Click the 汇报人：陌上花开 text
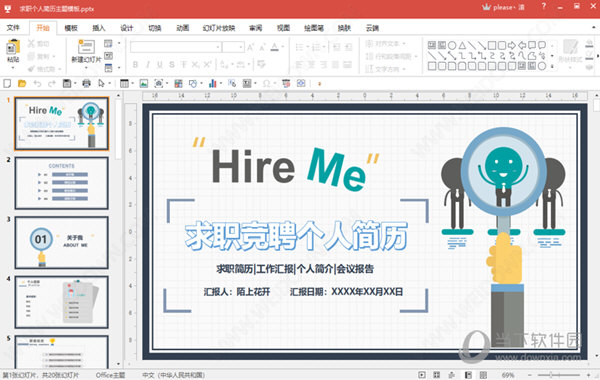The image size is (600, 380). tap(237, 292)
